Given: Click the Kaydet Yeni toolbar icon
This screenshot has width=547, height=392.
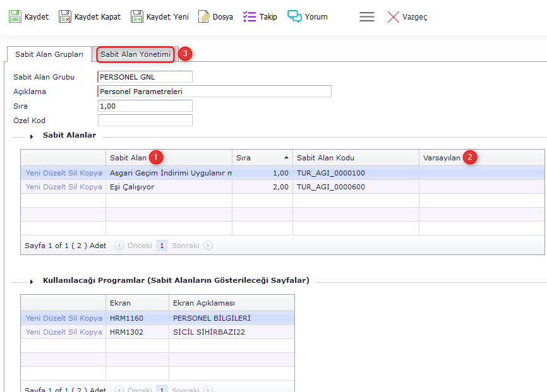Looking at the screenshot, I should click(137, 17).
